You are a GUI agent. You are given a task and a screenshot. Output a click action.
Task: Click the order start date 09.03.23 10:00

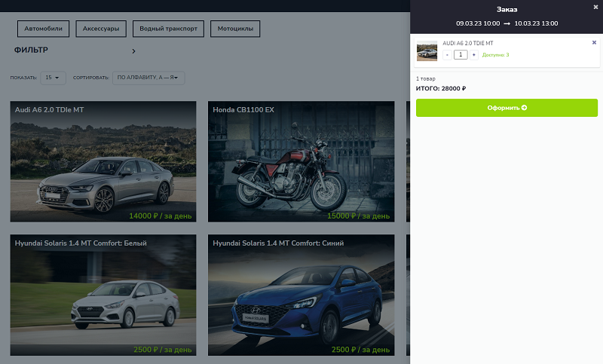click(478, 23)
